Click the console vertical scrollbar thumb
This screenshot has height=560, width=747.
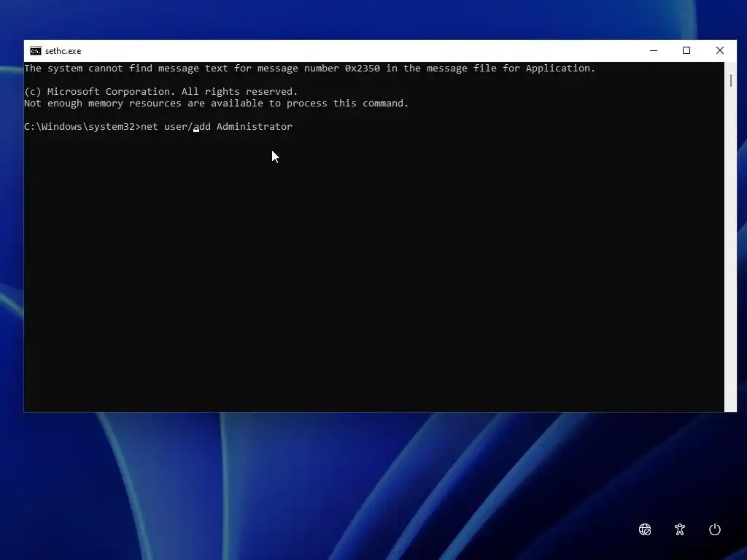coord(730,80)
